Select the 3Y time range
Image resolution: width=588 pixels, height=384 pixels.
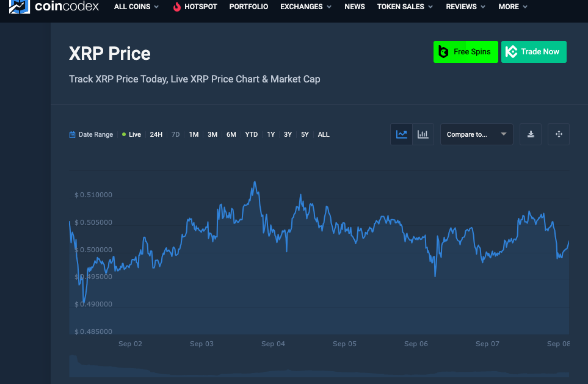(x=288, y=135)
